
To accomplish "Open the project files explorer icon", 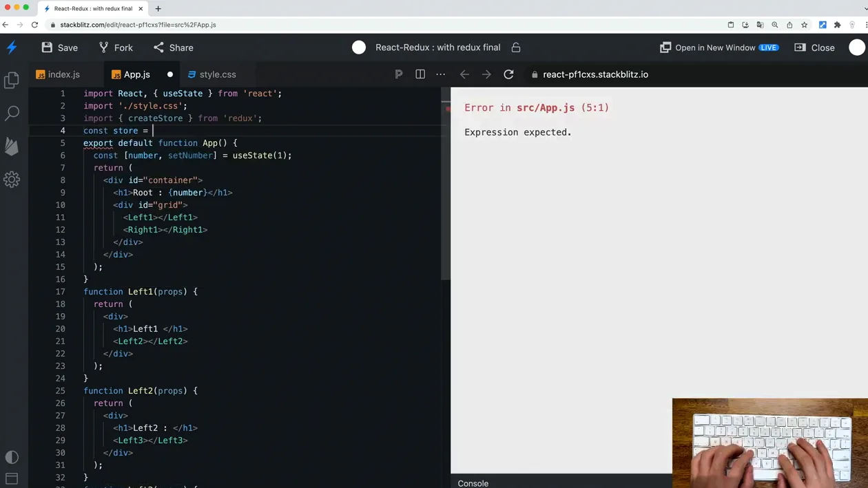I will (12, 80).
